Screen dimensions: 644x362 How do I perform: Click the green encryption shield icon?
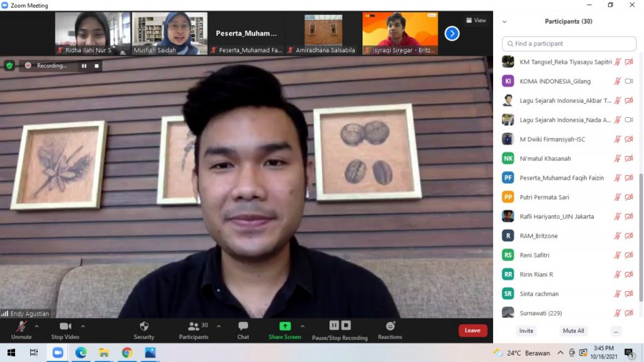pos(9,65)
